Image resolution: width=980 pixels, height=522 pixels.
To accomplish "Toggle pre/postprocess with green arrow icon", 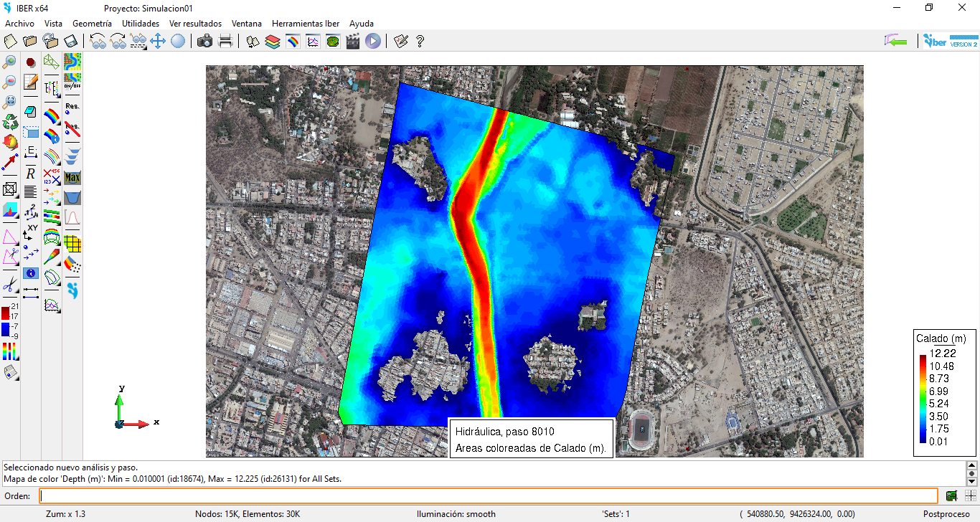I will pyautogui.click(x=896, y=41).
